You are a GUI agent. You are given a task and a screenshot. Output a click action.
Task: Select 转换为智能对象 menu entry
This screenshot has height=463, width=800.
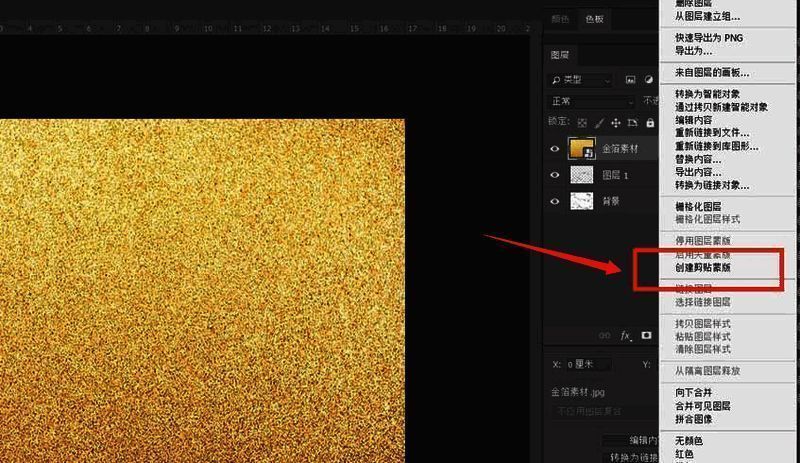[x=707, y=94]
